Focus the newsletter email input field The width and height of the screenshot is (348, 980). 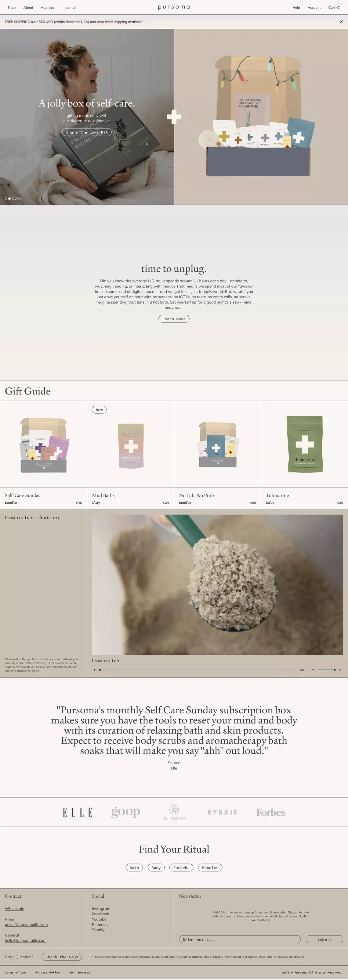(x=240, y=939)
